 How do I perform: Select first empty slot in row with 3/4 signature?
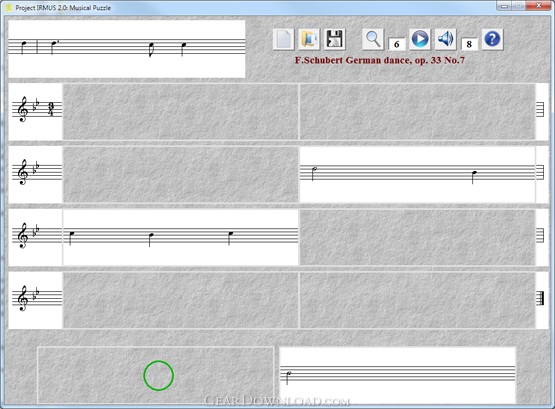coord(181,111)
